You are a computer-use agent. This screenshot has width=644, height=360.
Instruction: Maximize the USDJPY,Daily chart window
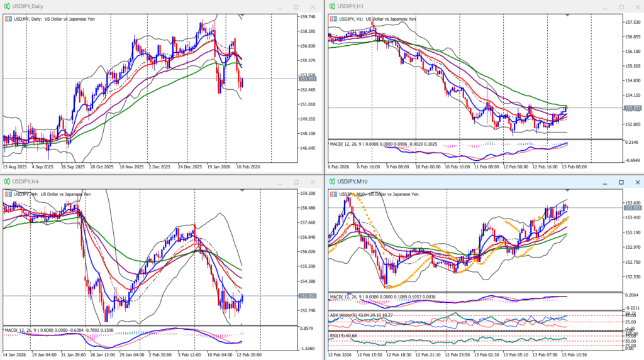[296, 7]
